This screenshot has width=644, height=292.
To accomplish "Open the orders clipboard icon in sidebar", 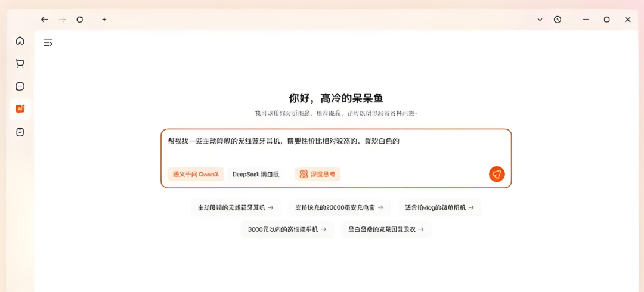I will coord(20,132).
